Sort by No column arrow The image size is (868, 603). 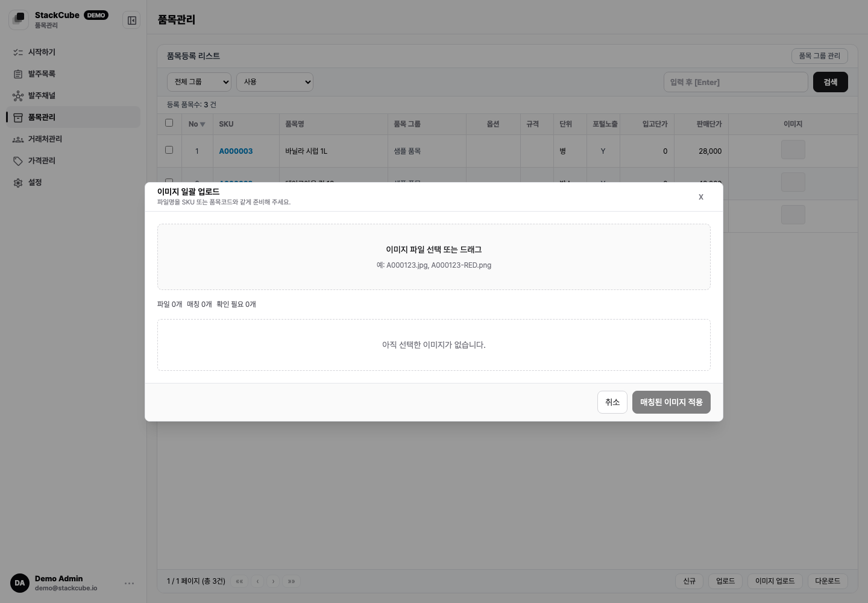(203, 124)
